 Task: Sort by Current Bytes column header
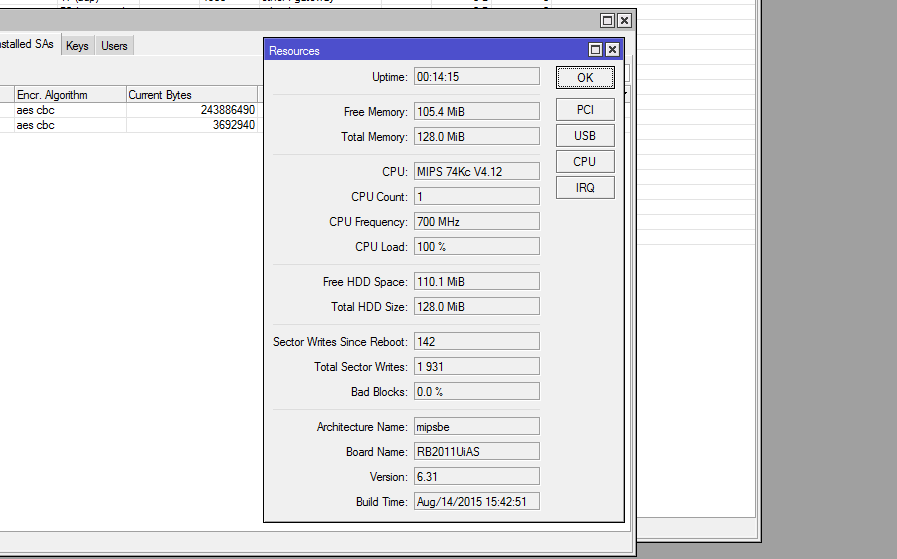pyautogui.click(x=190, y=95)
